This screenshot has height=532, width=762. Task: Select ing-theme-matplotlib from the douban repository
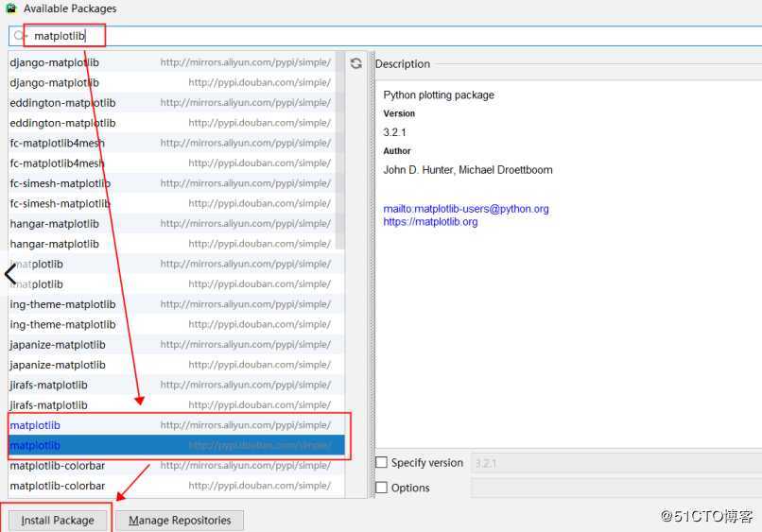(x=176, y=324)
